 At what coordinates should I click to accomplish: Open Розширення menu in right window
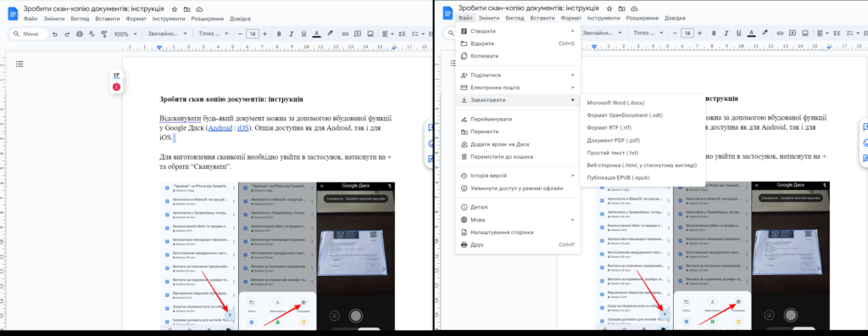pos(643,19)
